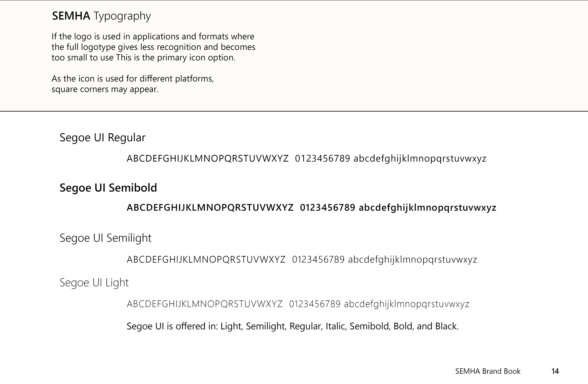Click the digits in the Light sample line

pyautogui.click(x=315, y=304)
